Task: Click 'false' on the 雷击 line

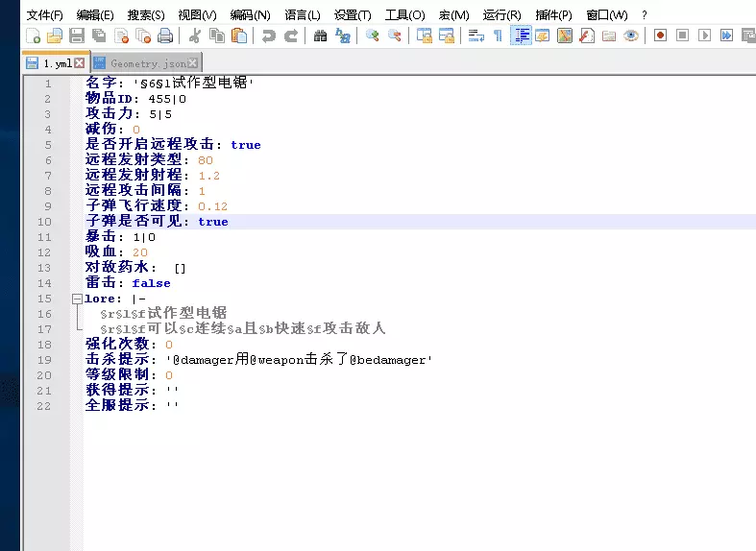Action: point(152,283)
